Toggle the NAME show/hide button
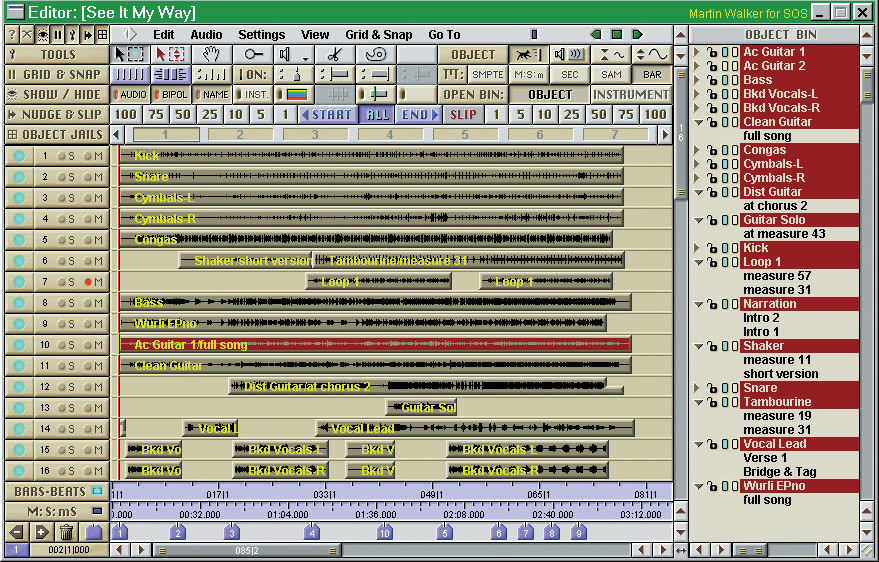The width and height of the screenshot is (879, 562). pos(210,94)
